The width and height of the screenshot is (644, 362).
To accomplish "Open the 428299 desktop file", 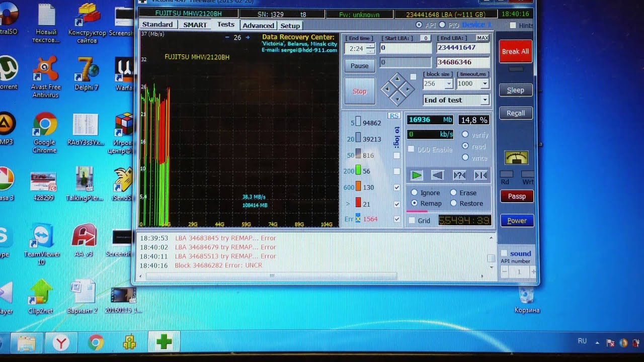I will [x=43, y=186].
